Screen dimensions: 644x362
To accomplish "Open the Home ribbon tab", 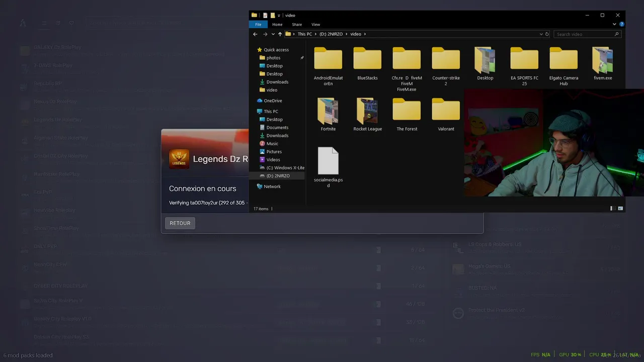I will pyautogui.click(x=277, y=24).
